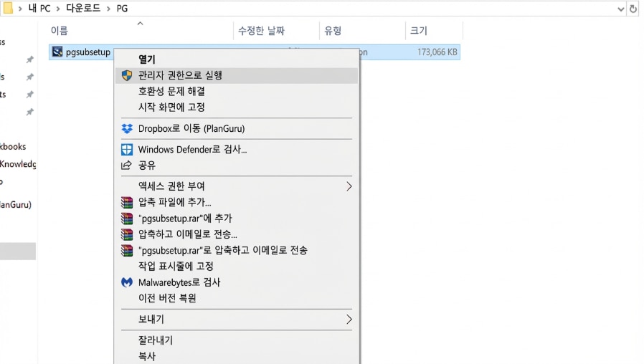
Task: Click the Dropbox icon in the context menu
Action: (127, 128)
